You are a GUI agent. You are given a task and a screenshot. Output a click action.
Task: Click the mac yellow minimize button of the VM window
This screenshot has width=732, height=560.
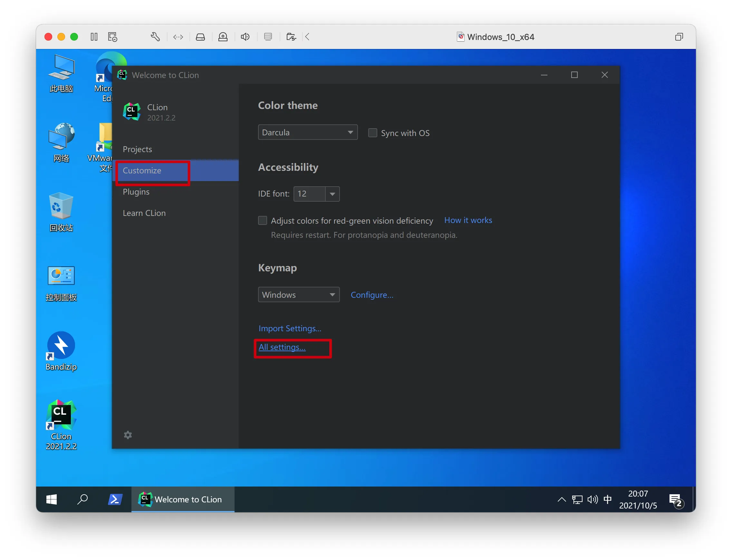(x=61, y=37)
